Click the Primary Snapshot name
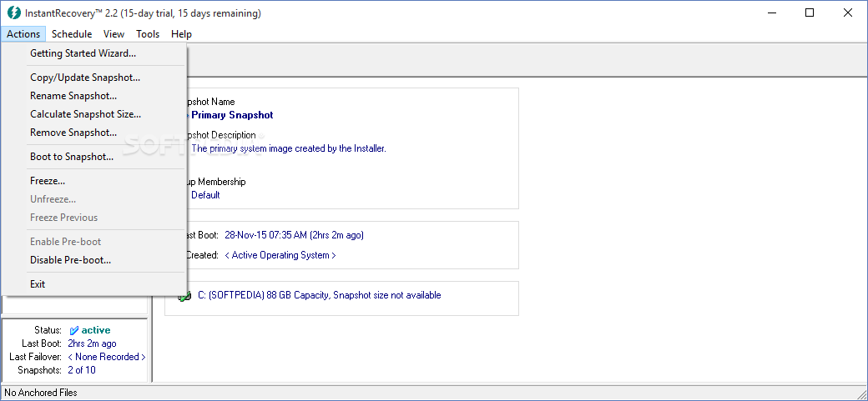Image resolution: width=868 pixels, height=401 pixels. (232, 115)
